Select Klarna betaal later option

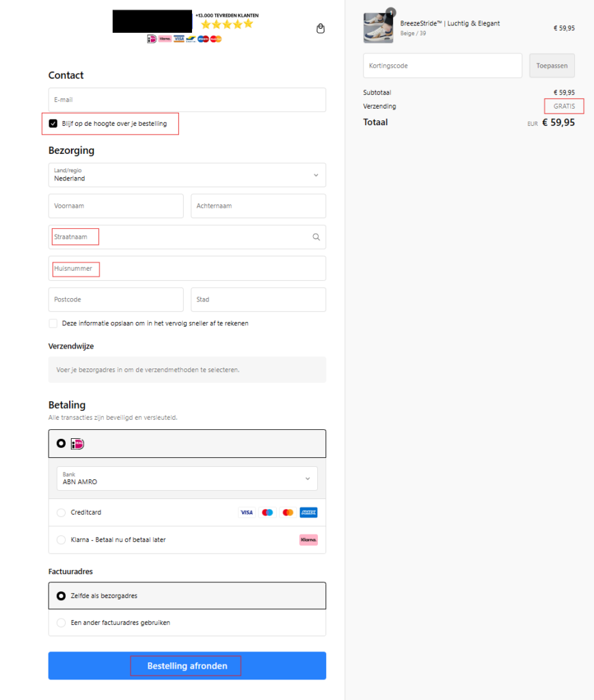61,540
